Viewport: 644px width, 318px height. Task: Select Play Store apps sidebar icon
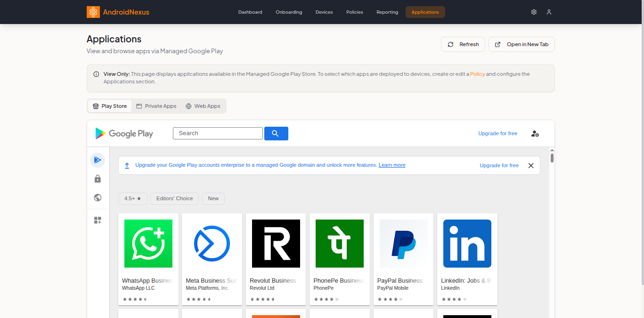98,160
